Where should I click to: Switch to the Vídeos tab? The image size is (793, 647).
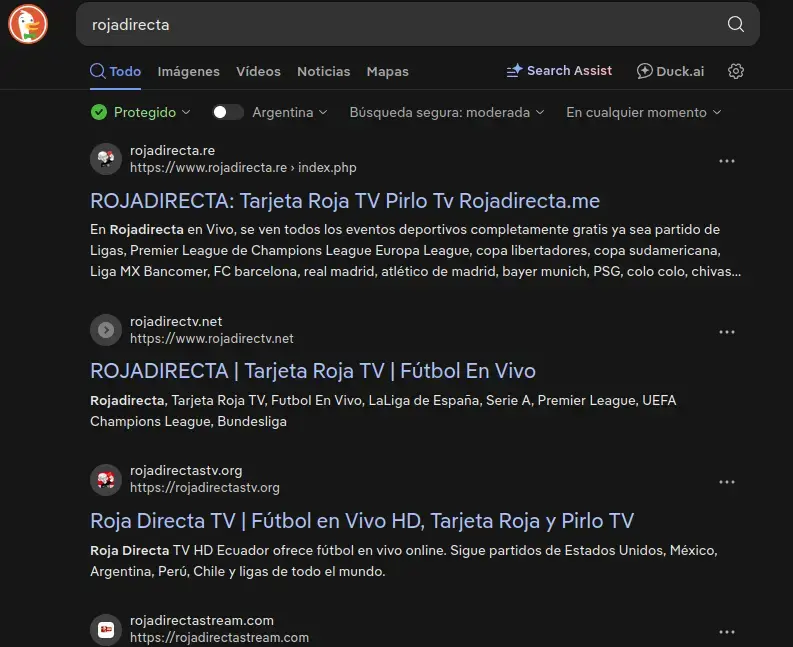tap(258, 71)
